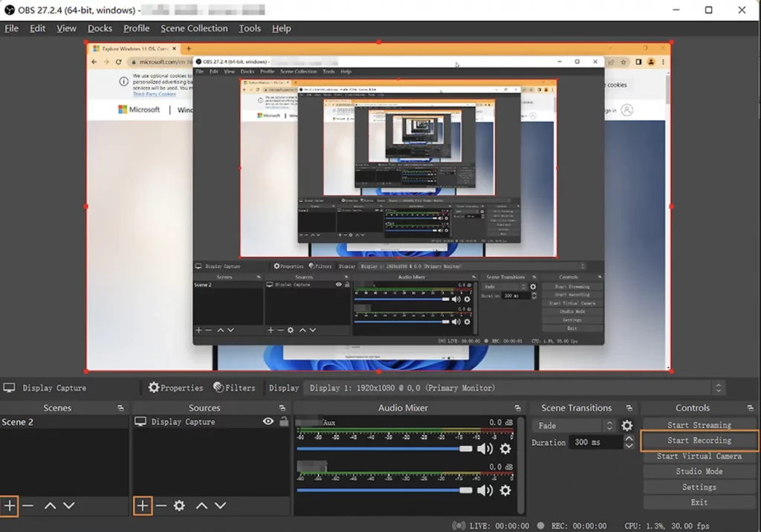The width and height of the screenshot is (761, 532).
Task: Open the Fade transition dropdown
Action: click(574, 426)
